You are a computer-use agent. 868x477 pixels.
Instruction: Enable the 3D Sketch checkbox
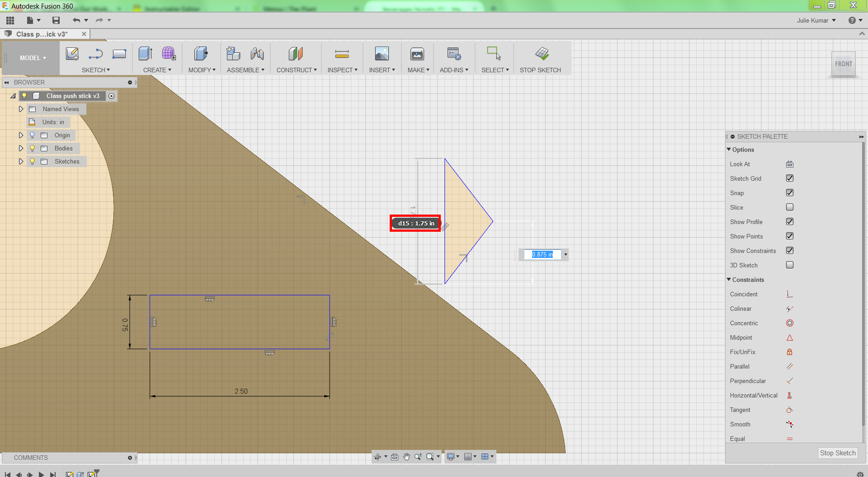pos(790,265)
